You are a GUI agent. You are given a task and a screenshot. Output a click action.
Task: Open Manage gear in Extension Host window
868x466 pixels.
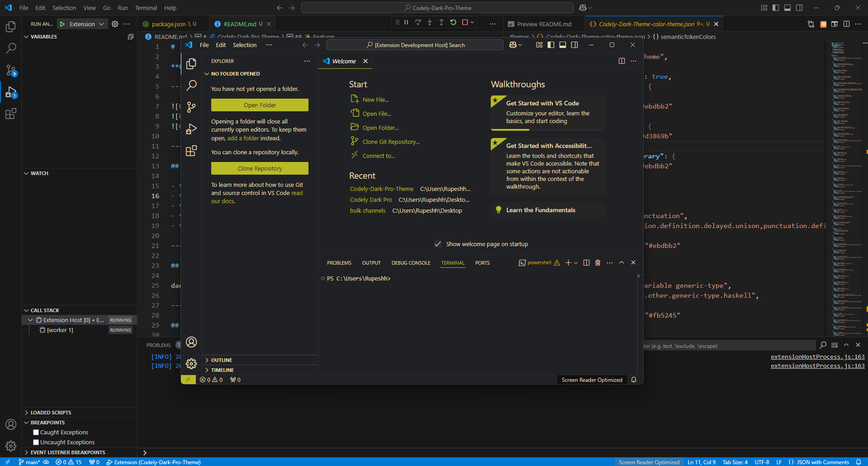pyautogui.click(x=191, y=364)
